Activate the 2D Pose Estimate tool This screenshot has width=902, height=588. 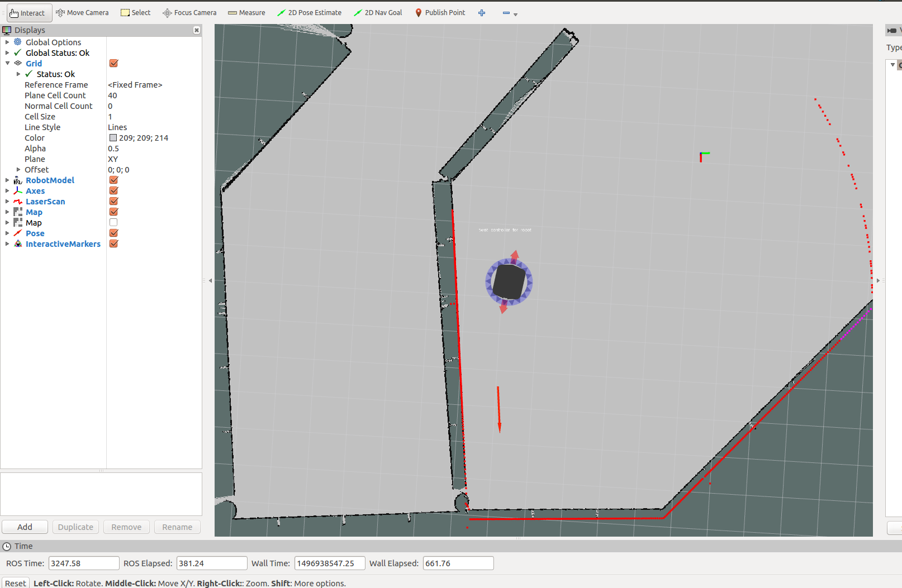(309, 13)
